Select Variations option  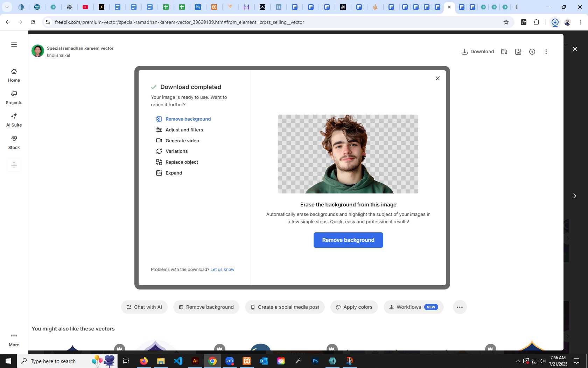click(172, 151)
